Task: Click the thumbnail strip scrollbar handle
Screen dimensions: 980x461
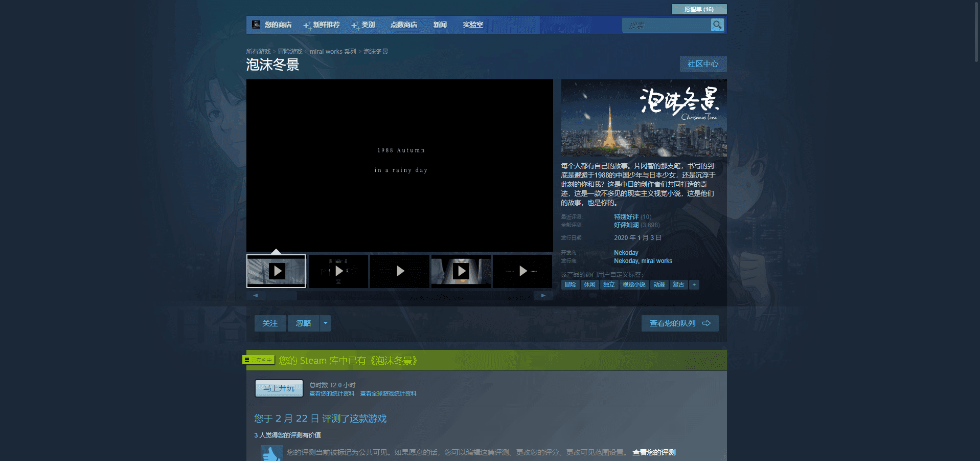Action: point(282,296)
